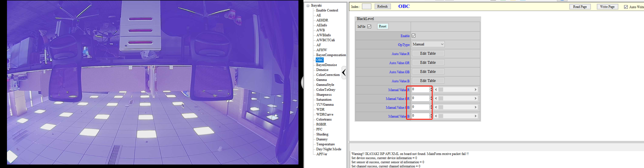This screenshot has height=168, width=644.
Task: Focus the Manual.Value.GB number field
Action: [x=421, y=107]
